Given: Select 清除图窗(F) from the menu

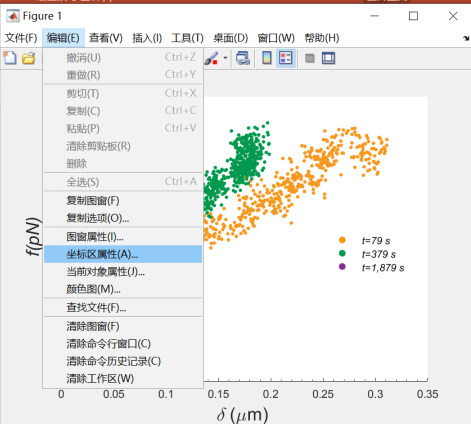Looking at the screenshot, I should 123,326.
